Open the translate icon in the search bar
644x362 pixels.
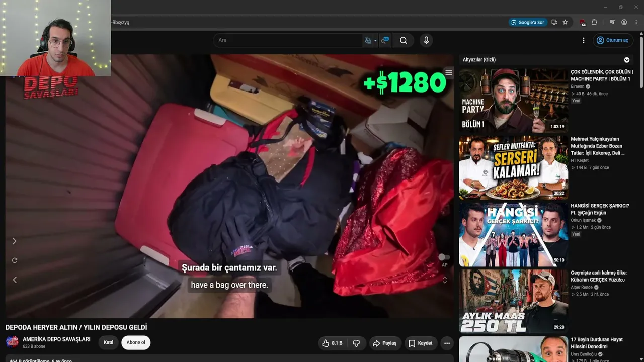coord(368,40)
